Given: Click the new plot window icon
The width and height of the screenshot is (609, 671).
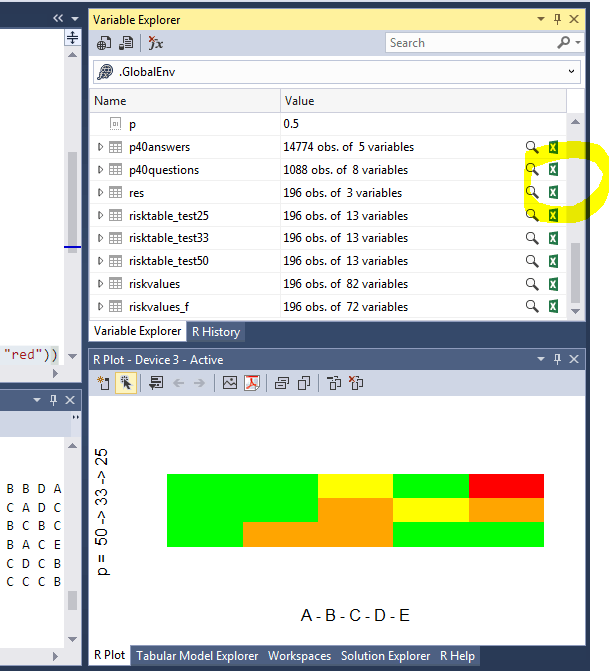Looking at the screenshot, I should [x=104, y=383].
